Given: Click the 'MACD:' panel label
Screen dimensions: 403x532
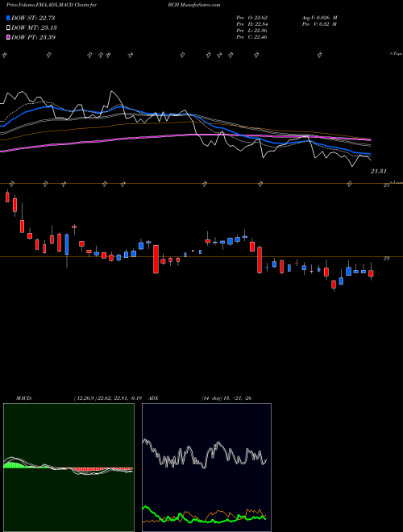Looking at the screenshot, I should [x=24, y=398].
